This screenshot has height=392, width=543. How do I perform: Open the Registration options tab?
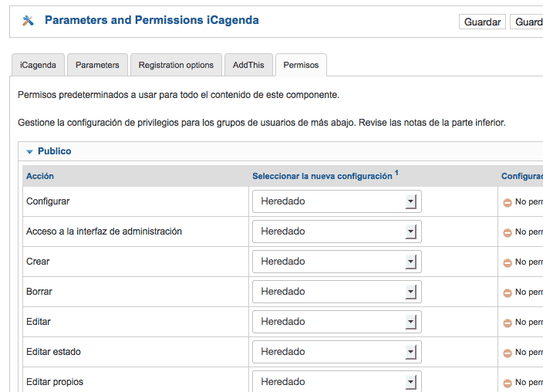[176, 65]
